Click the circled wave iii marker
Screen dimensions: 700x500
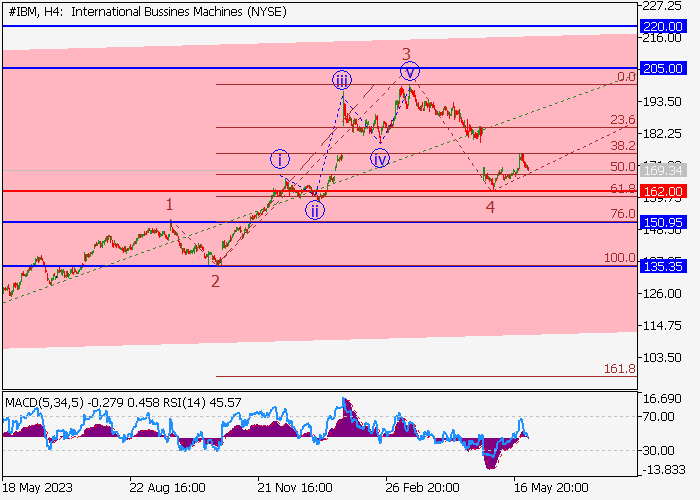(342, 80)
